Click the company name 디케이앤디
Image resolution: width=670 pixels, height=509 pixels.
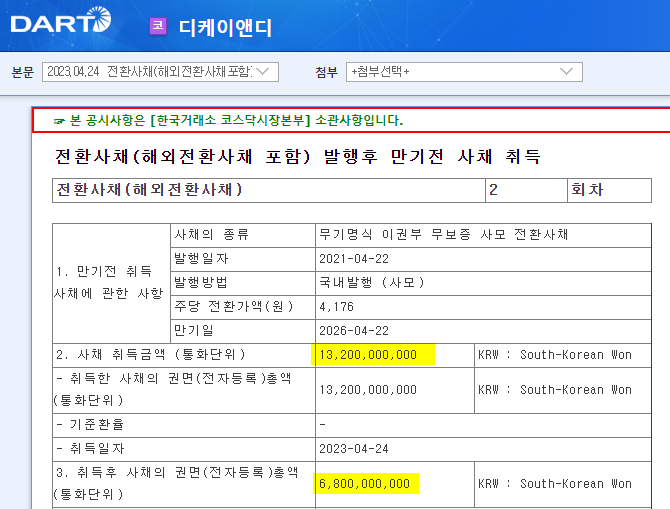225,28
